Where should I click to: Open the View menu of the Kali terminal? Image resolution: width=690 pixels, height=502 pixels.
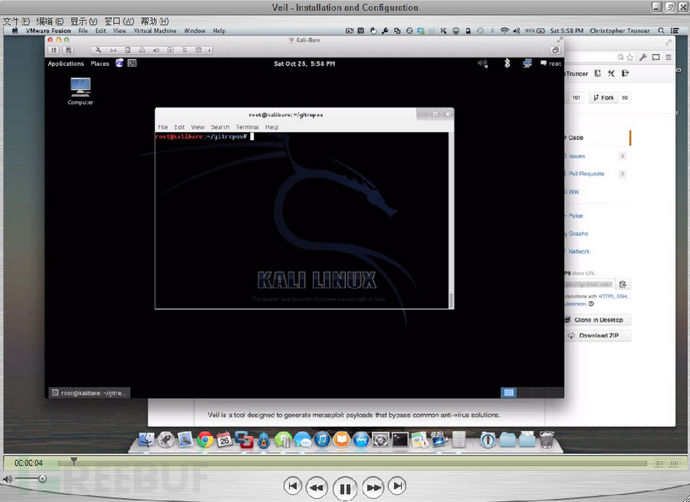[198, 127]
